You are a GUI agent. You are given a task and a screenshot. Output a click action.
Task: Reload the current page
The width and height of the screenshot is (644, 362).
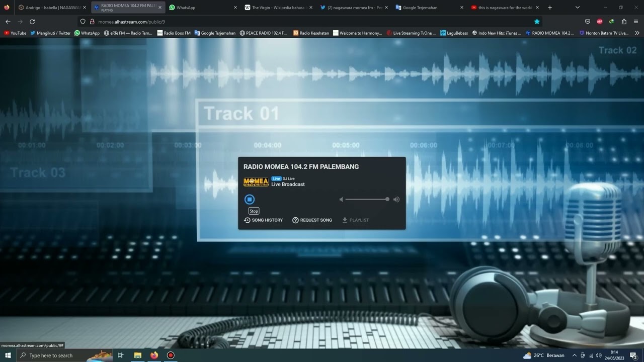32,22
